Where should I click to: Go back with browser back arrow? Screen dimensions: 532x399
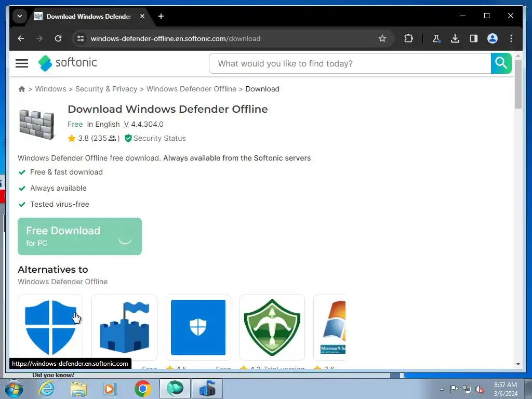pyautogui.click(x=21, y=38)
